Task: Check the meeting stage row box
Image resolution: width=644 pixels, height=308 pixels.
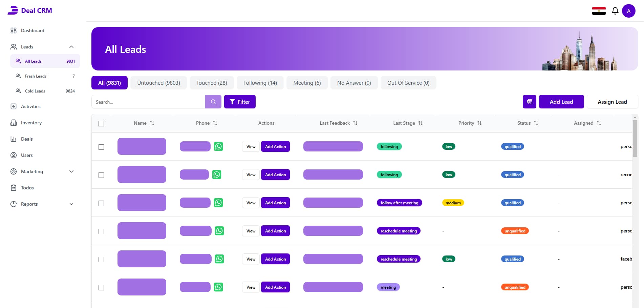Action: (101, 288)
